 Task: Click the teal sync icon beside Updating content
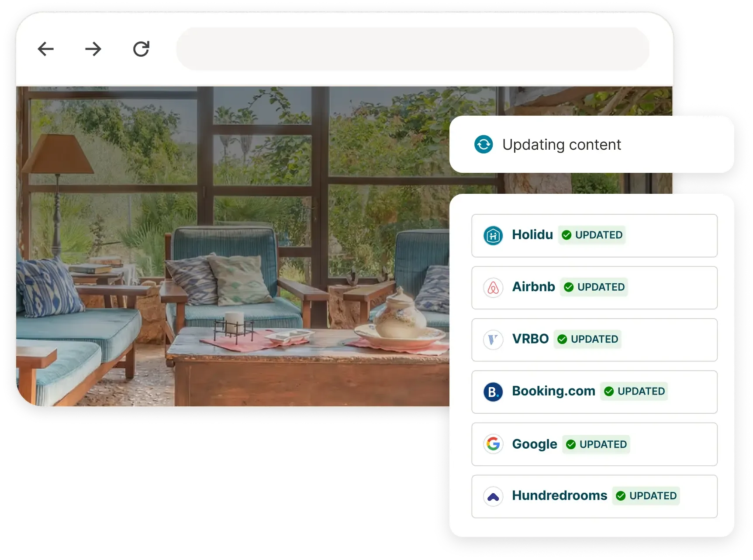pos(484,144)
